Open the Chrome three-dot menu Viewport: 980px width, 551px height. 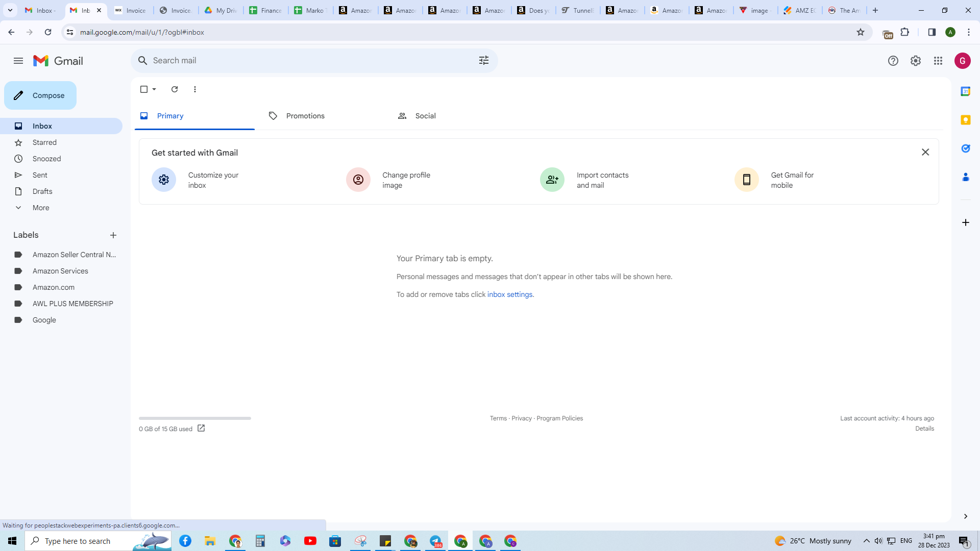(x=969, y=32)
